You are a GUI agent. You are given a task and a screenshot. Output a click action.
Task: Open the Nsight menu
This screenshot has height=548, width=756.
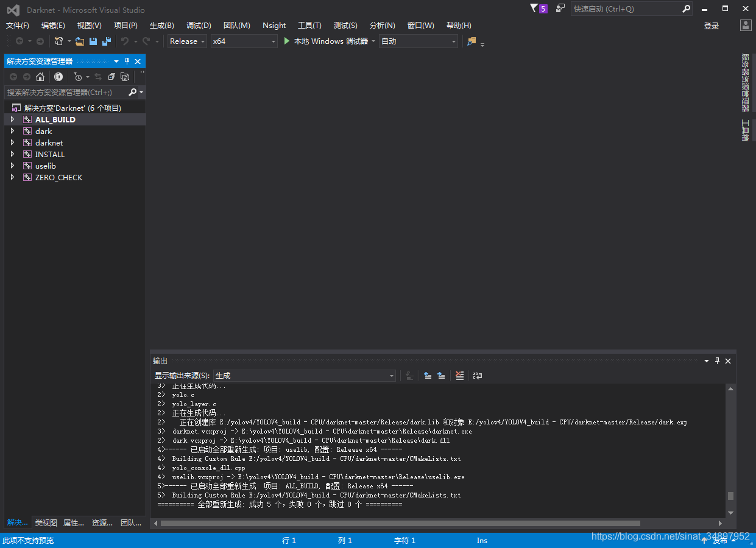pos(274,26)
